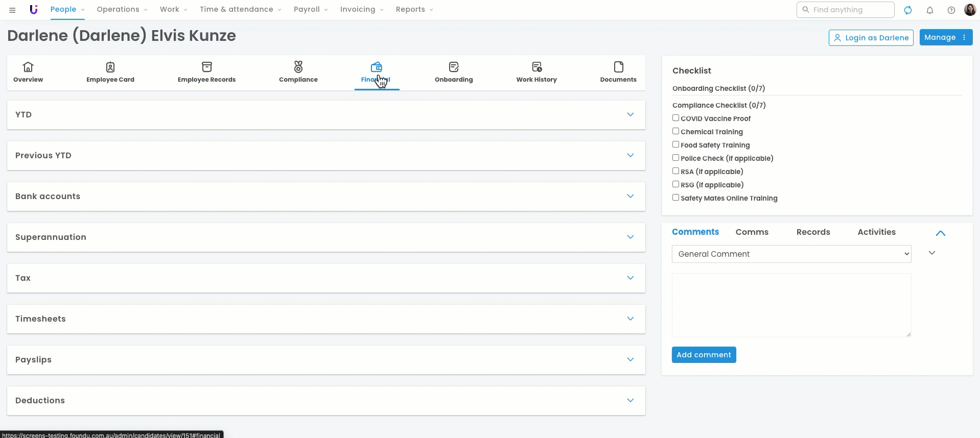Image resolution: width=980 pixels, height=438 pixels.
Task: Enable Safety Mates Online Training checkbox
Action: coord(675,198)
